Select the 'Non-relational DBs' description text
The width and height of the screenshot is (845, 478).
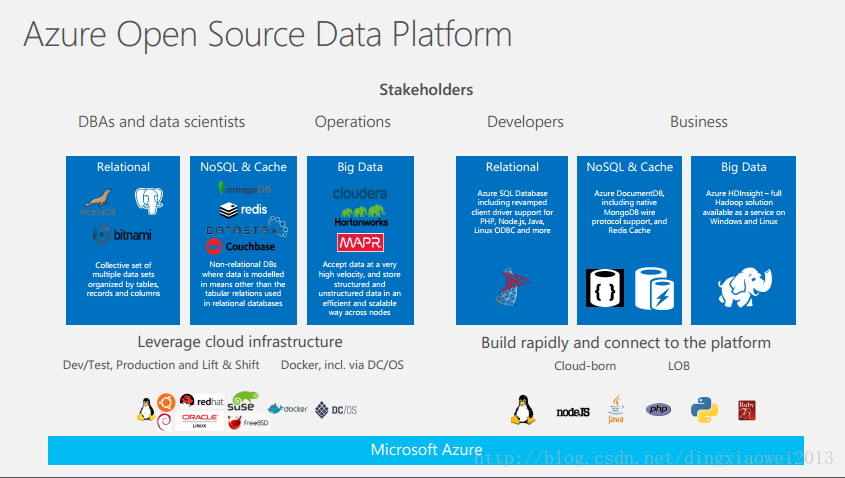(243, 284)
